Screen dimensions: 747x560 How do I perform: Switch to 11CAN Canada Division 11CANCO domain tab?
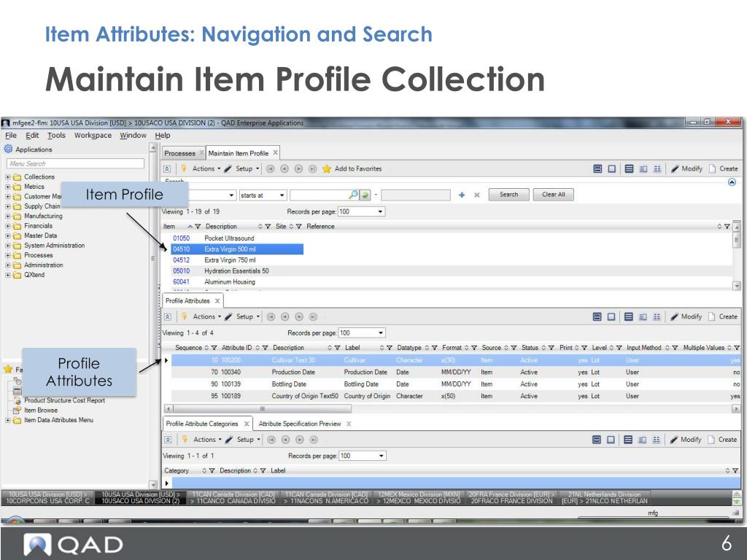coord(233,497)
